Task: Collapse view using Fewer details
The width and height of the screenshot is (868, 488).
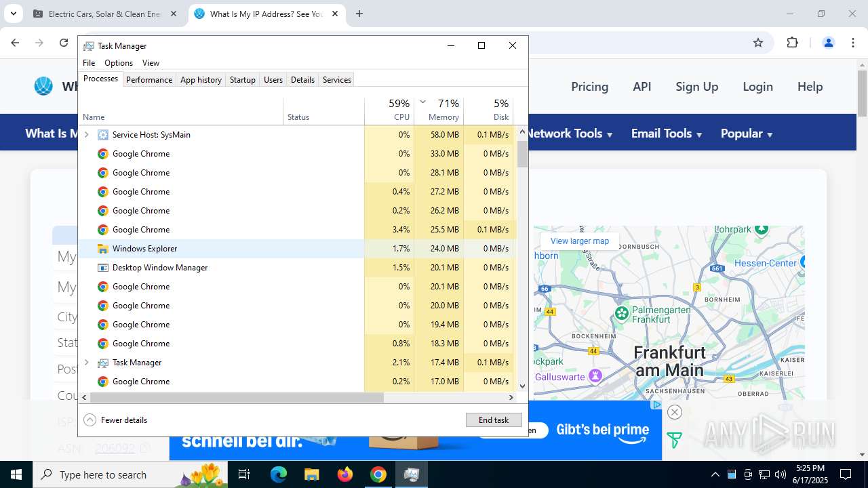Action: [116, 420]
